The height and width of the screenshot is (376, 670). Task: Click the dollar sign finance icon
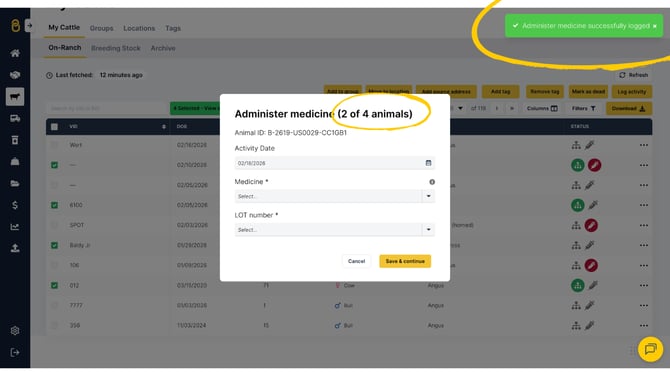click(x=15, y=205)
